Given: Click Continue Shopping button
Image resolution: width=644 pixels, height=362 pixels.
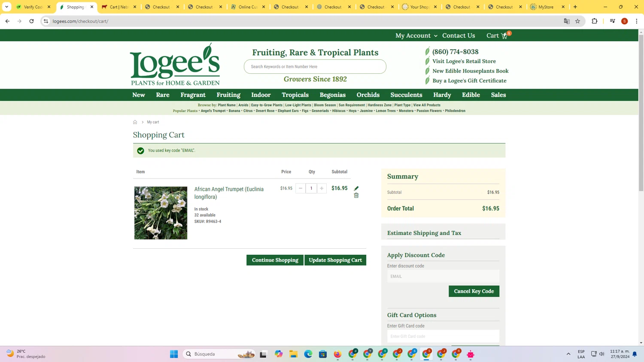Looking at the screenshot, I should pyautogui.click(x=275, y=260).
